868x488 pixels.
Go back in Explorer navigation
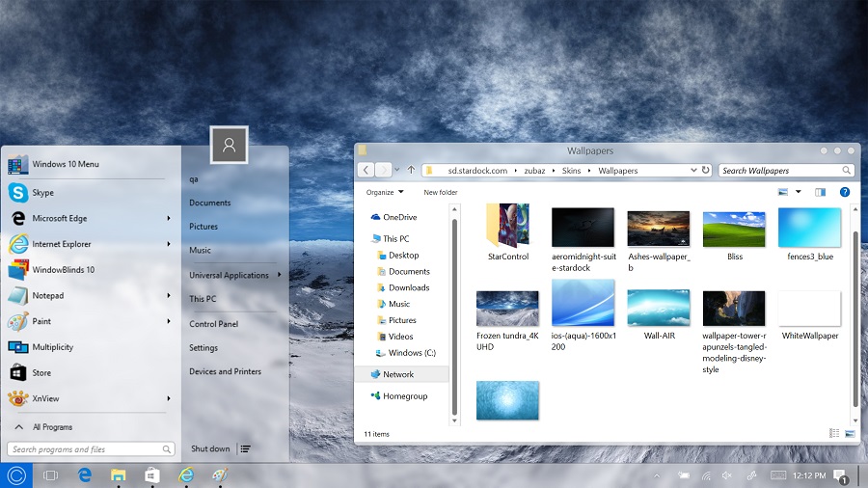pyautogui.click(x=366, y=170)
